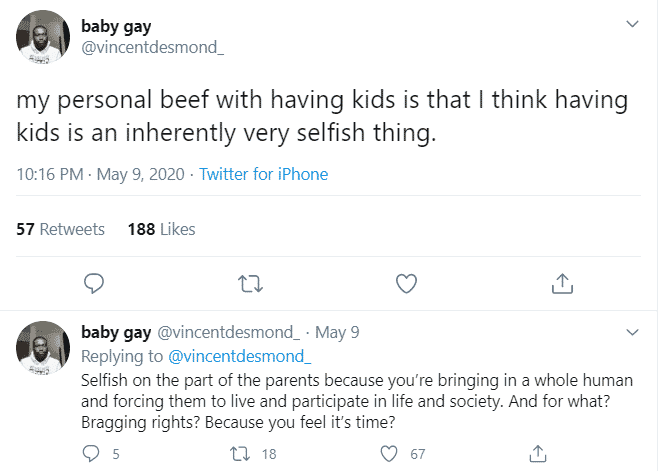
Task: Like the reply tweet showing 67 likes
Action: (x=392, y=453)
